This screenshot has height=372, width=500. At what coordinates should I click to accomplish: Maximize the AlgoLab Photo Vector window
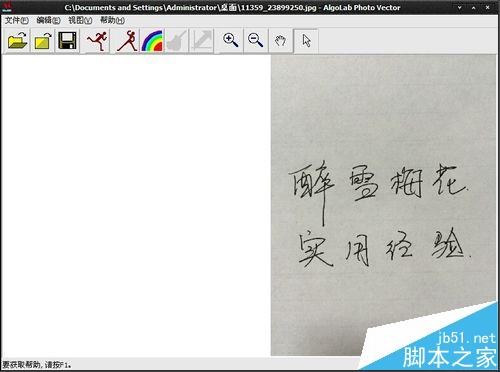click(x=474, y=7)
